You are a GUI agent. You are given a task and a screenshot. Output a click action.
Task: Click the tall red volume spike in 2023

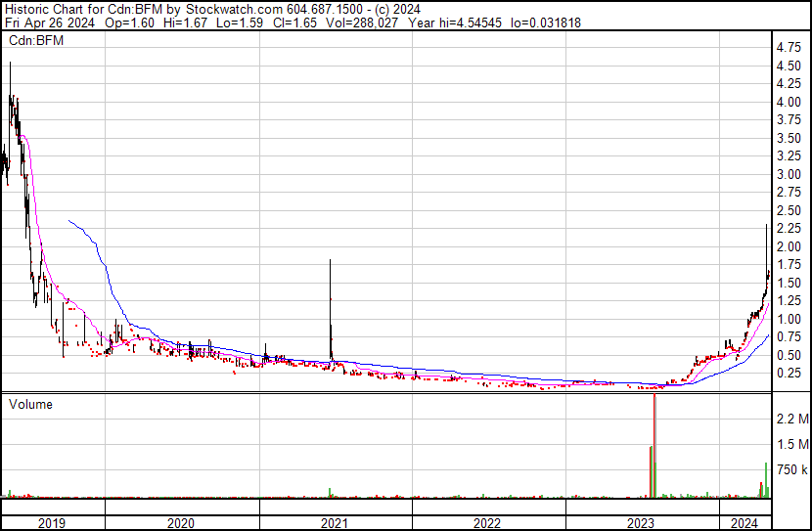tap(654, 440)
